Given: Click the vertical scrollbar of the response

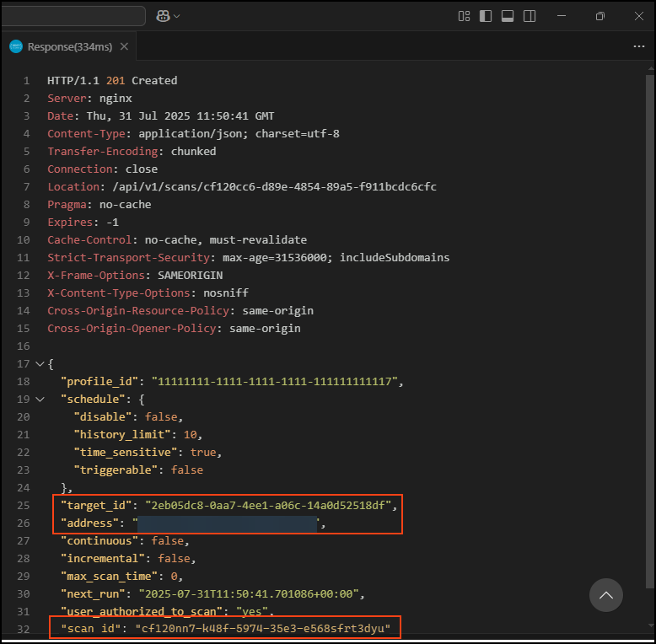Looking at the screenshot, I should (x=650, y=330).
